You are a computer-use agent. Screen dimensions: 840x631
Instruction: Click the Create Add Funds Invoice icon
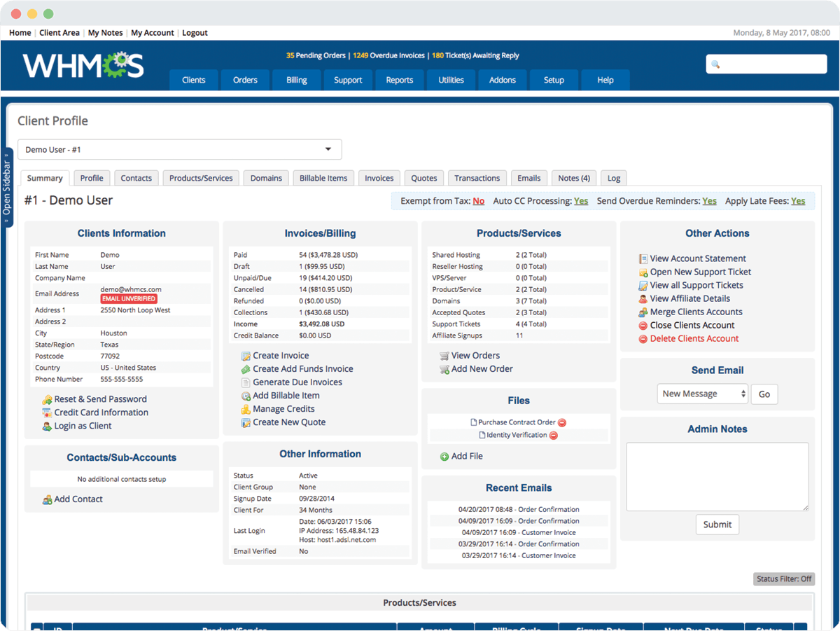point(246,370)
